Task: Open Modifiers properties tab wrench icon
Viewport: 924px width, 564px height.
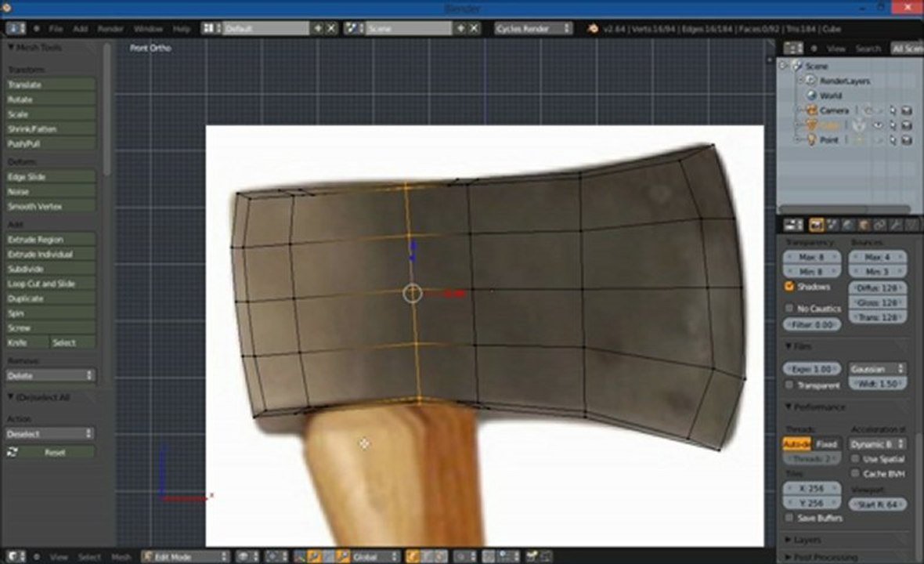Action: [x=896, y=225]
